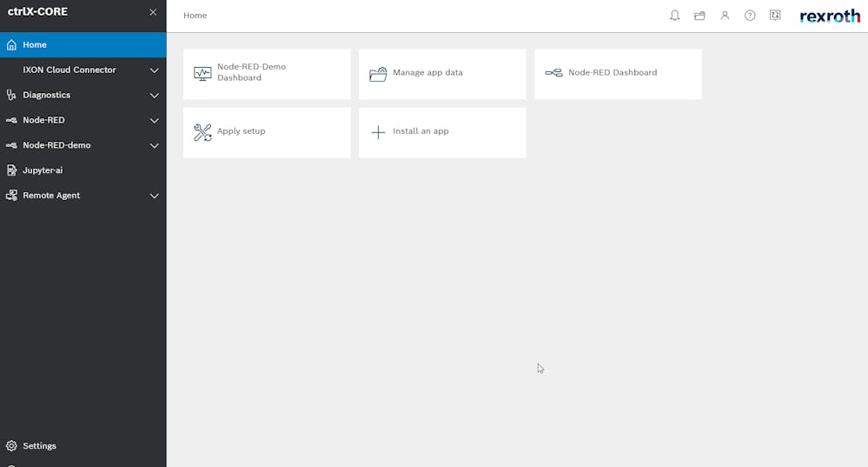Click the Settings gear icon in sidebar
Screen dimensions: 868x467
(11, 446)
